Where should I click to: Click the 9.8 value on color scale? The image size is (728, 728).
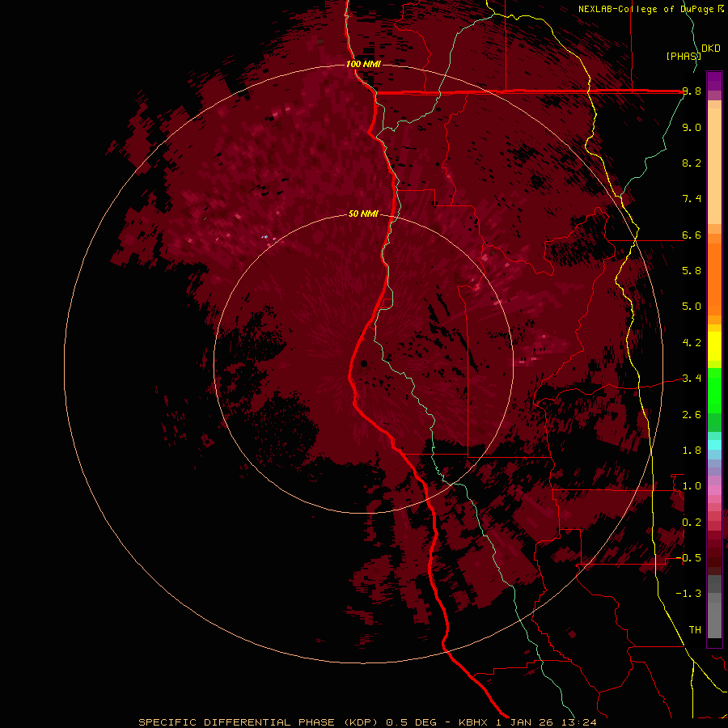[x=692, y=91]
